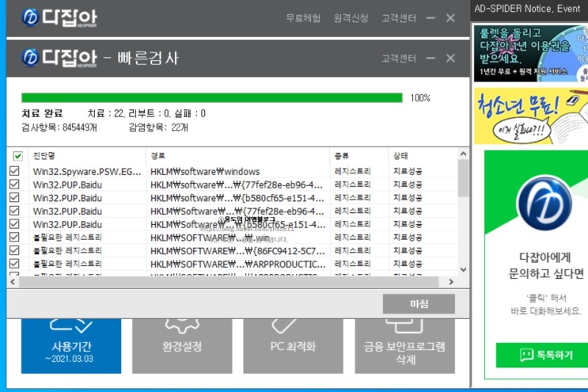Open the PC 최적화 tile
This screenshot has height=392, width=588.
[294, 346]
